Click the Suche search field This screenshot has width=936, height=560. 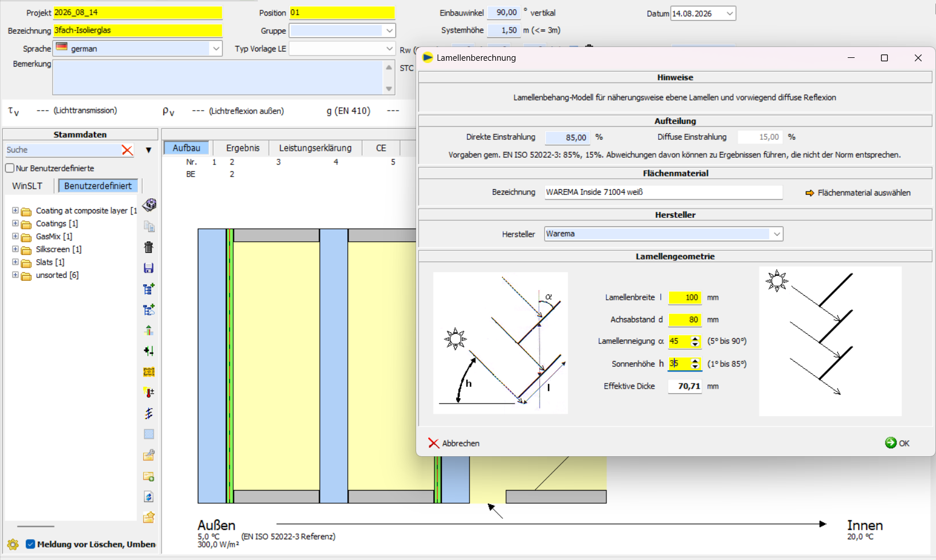pos(62,150)
